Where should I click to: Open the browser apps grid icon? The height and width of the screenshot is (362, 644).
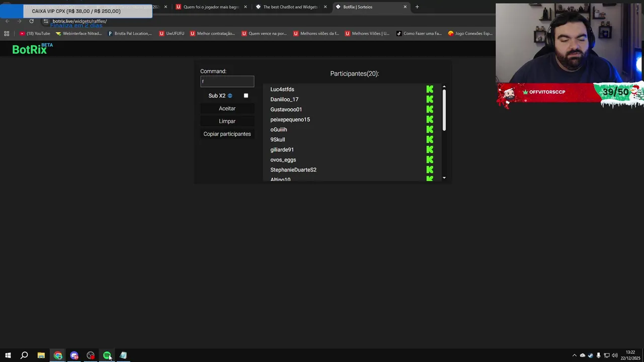[7, 34]
